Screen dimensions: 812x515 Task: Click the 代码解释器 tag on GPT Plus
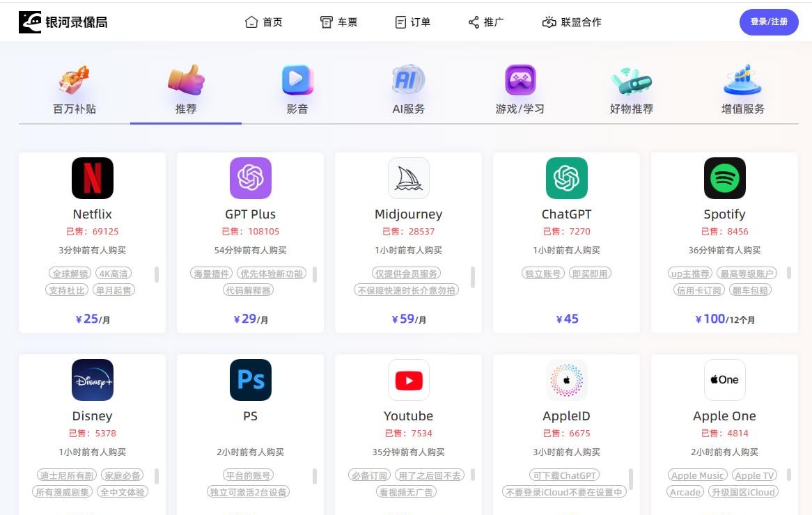pos(248,290)
